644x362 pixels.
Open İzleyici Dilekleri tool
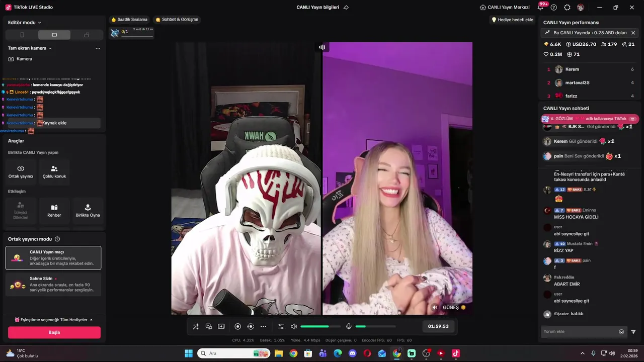point(21,211)
